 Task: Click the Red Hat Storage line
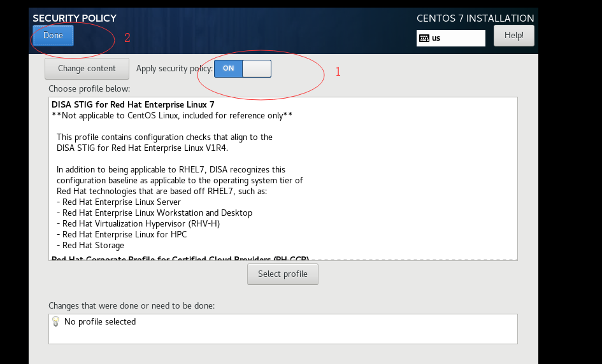[x=90, y=245]
